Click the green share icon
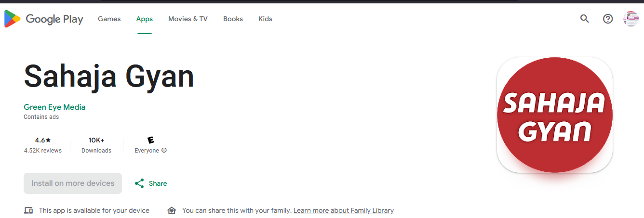The image size is (644, 218). (x=139, y=183)
